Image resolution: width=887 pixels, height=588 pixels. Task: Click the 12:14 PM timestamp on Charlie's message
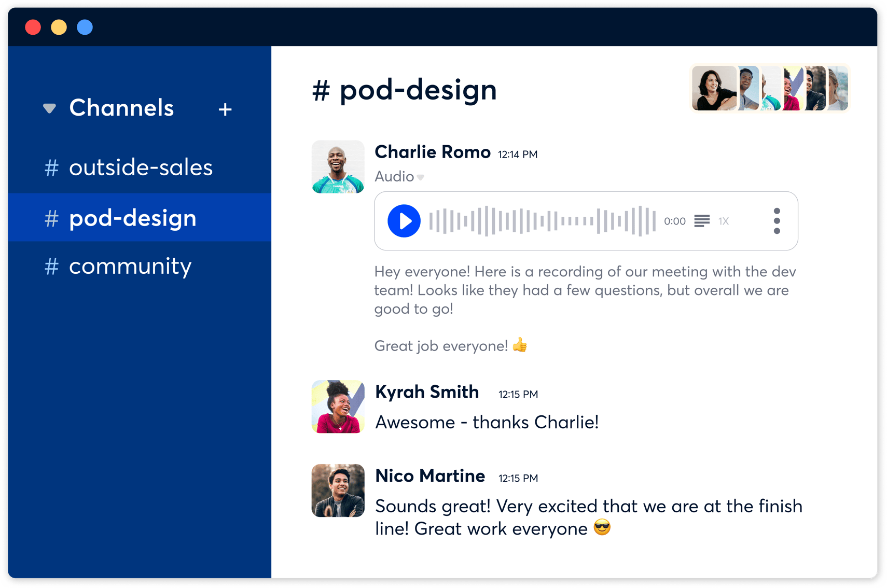pyautogui.click(x=517, y=154)
